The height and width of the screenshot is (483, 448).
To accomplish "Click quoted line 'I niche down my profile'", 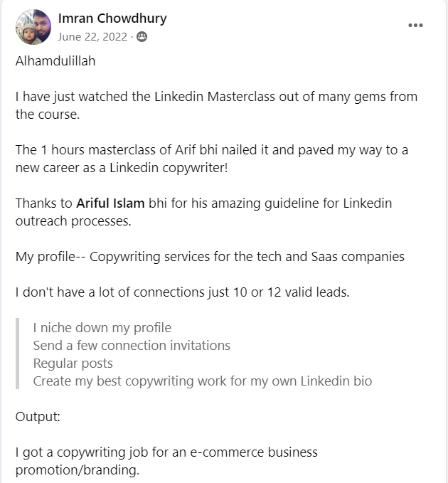I will tap(102, 328).
